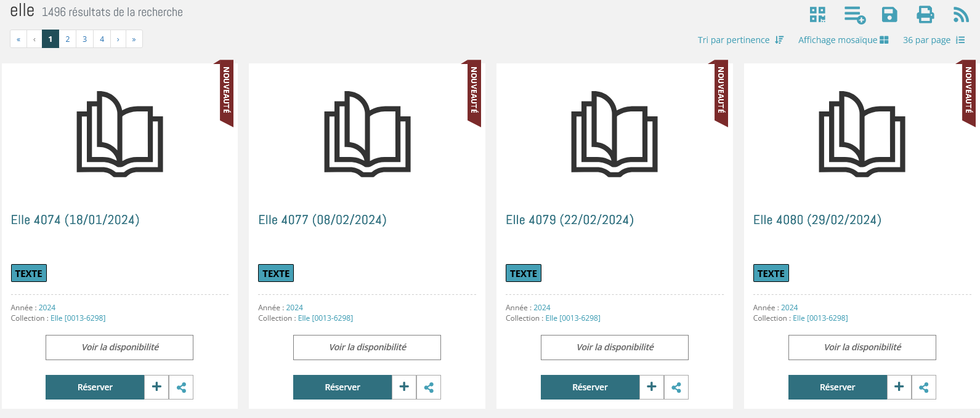Open the Elle 4077 (08/02/2024) title link
This screenshot has height=418, width=980.
[x=323, y=220]
